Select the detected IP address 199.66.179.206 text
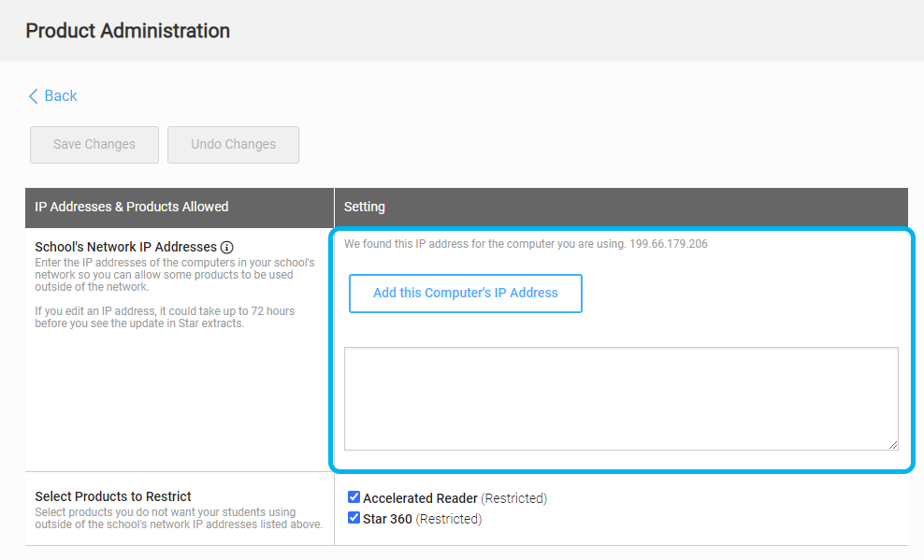 [x=669, y=244]
